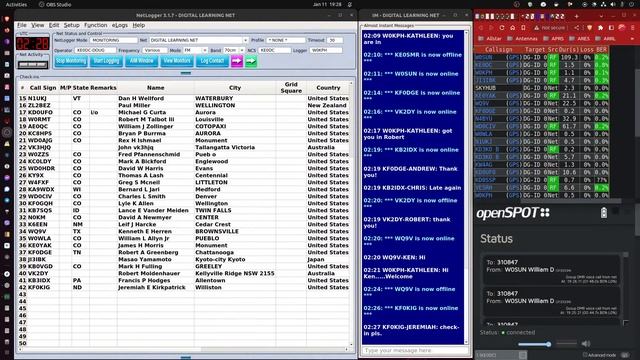This screenshot has height=360, width=640.
Task: Open a new browser tab with plus
Action: 576,16
